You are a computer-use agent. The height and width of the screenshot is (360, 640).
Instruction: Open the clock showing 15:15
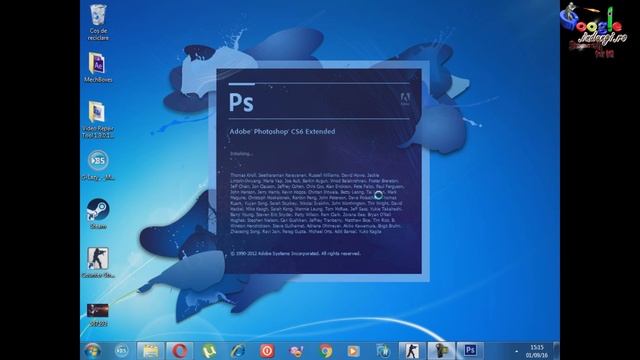point(537,351)
